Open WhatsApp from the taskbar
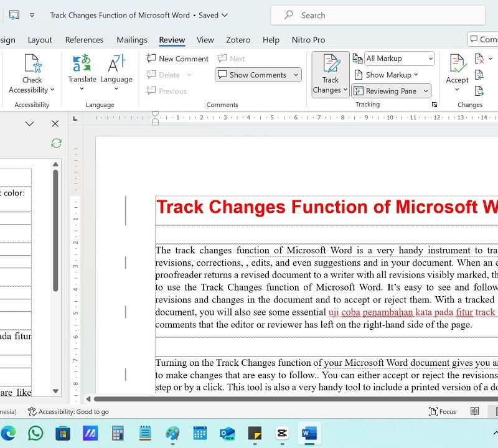The image size is (498, 448). click(x=35, y=433)
